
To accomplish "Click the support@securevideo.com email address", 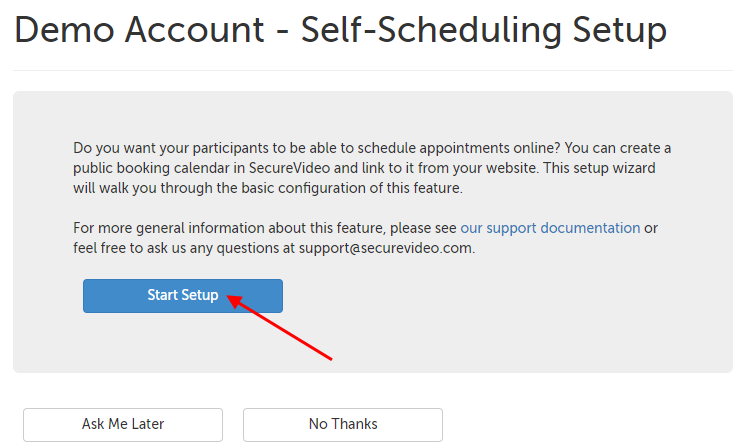I will click(384, 248).
